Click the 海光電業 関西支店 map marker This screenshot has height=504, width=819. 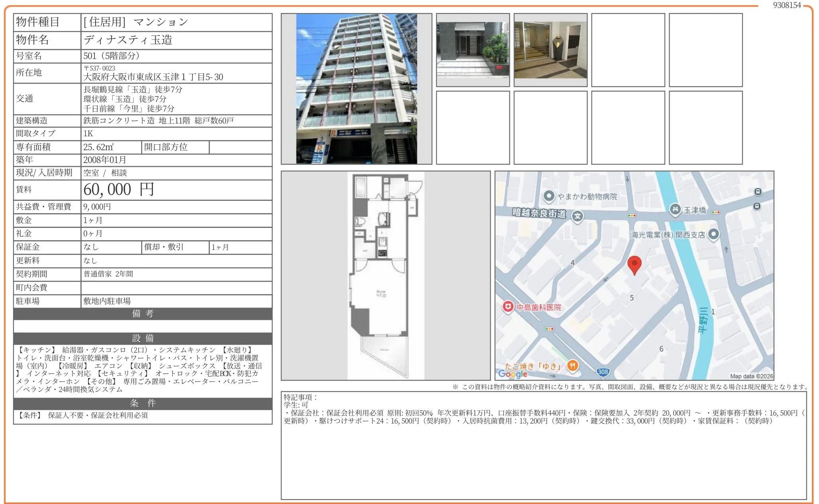coord(713,234)
